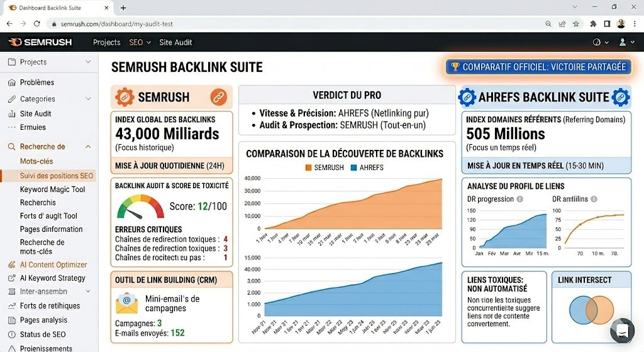The height and width of the screenshot is (352, 644).
Task: Reload the page
Action: tap(37, 24)
